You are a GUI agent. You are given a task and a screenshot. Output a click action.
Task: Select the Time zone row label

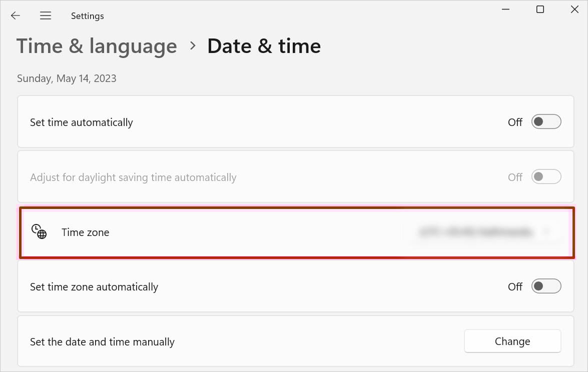click(85, 232)
